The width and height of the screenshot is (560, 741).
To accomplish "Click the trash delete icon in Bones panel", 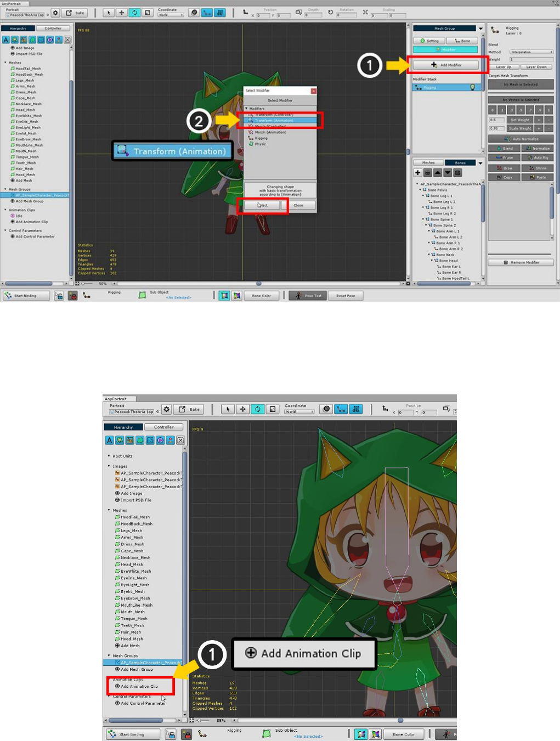I will pyautogui.click(x=458, y=173).
